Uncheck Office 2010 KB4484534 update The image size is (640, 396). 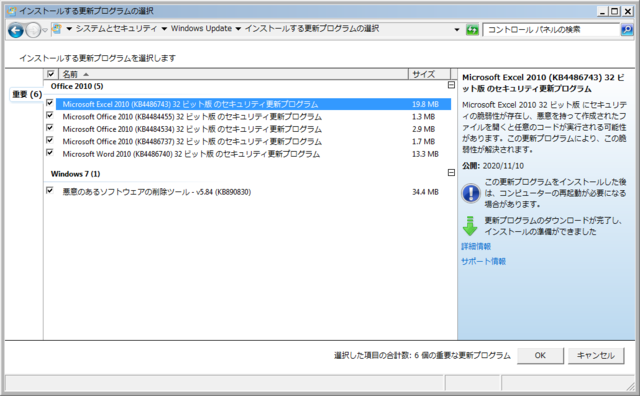[50, 128]
